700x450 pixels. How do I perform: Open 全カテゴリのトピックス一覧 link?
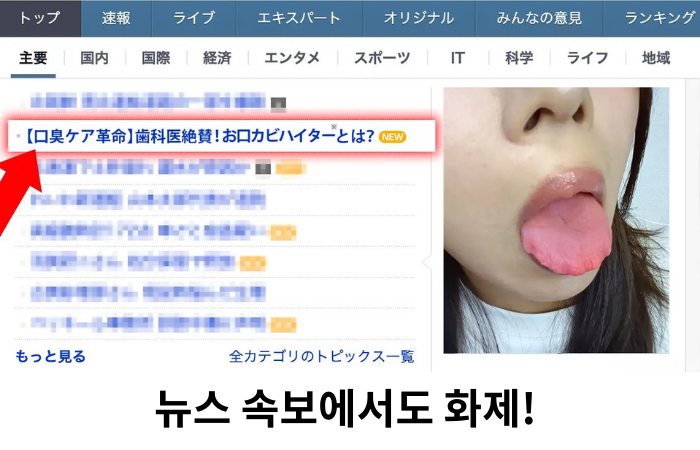tap(321, 356)
